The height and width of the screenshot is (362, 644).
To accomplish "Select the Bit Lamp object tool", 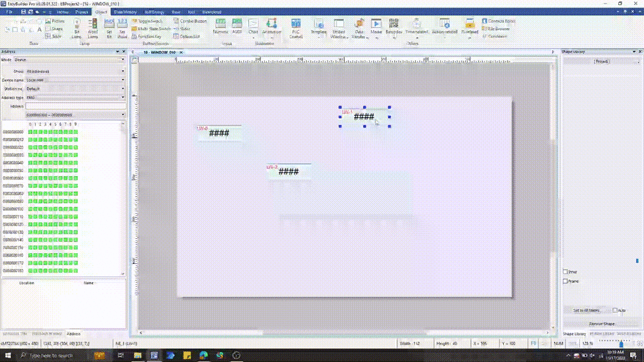I will pyautogui.click(x=77, y=29).
